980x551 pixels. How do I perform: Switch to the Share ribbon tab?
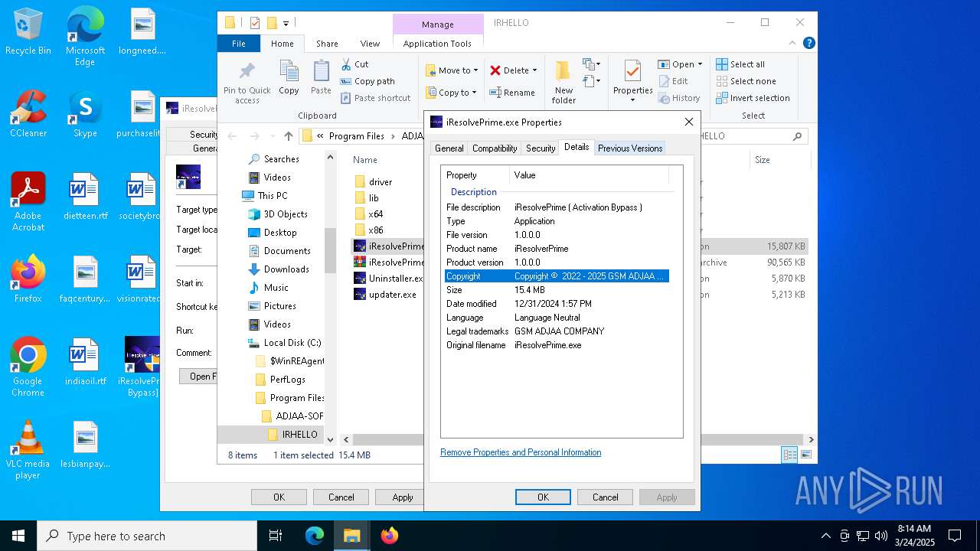(x=327, y=44)
